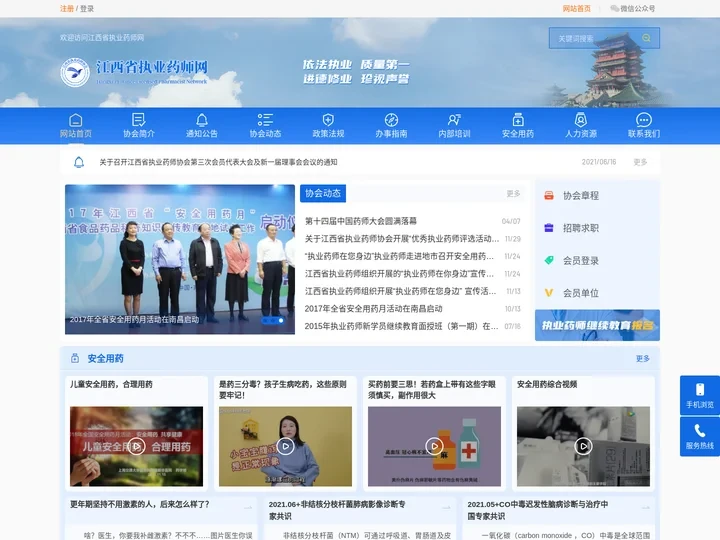Play the 是药三分毒 video

285,446
